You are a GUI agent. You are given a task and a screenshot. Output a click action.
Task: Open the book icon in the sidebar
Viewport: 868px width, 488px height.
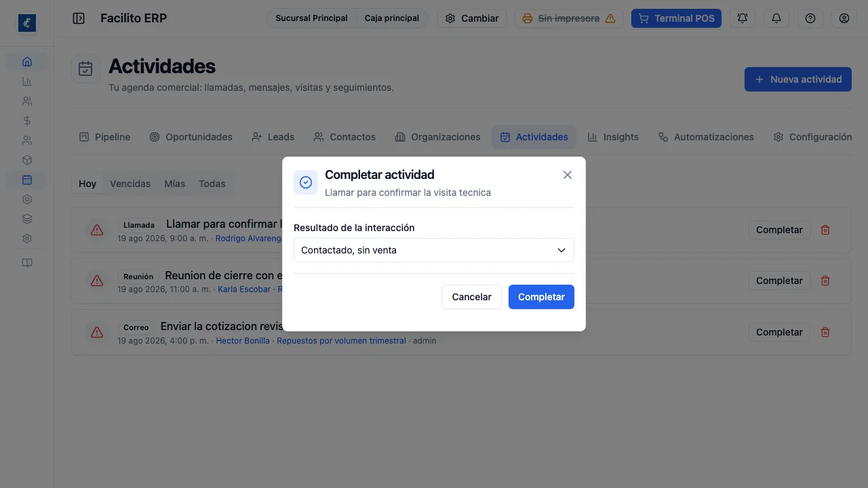pyautogui.click(x=27, y=263)
